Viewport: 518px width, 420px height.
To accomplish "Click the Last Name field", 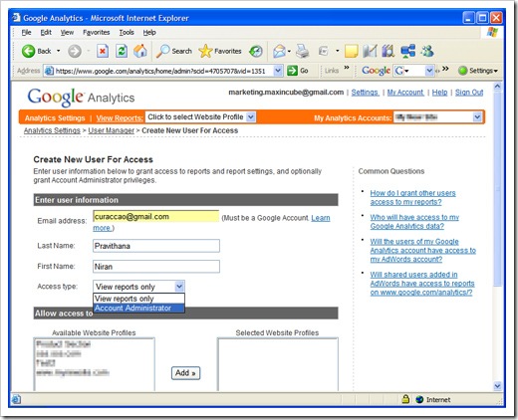I will pyautogui.click(x=156, y=246).
